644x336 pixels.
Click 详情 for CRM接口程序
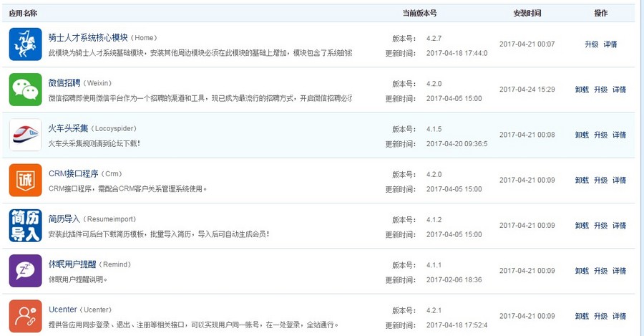click(620, 180)
